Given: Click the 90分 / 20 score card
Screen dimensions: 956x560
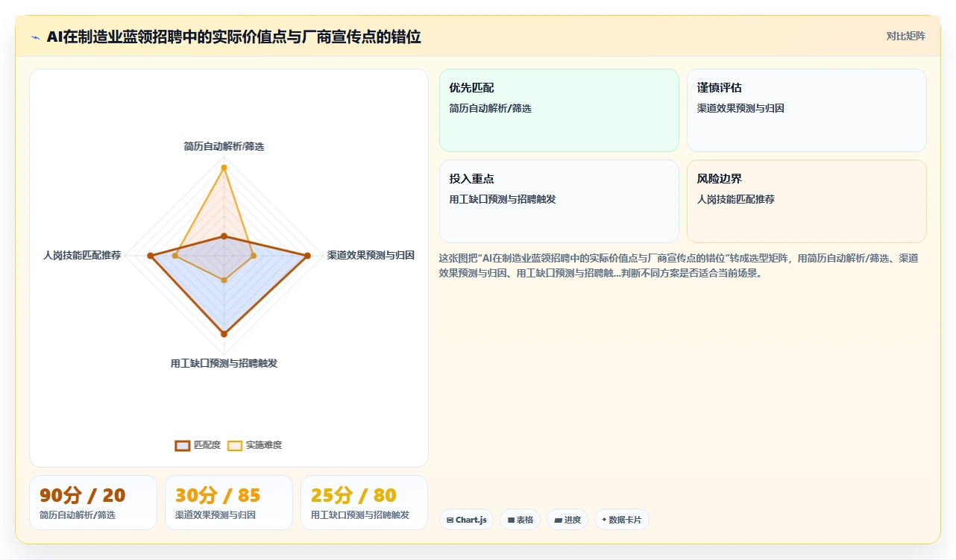Looking at the screenshot, I should (93, 503).
